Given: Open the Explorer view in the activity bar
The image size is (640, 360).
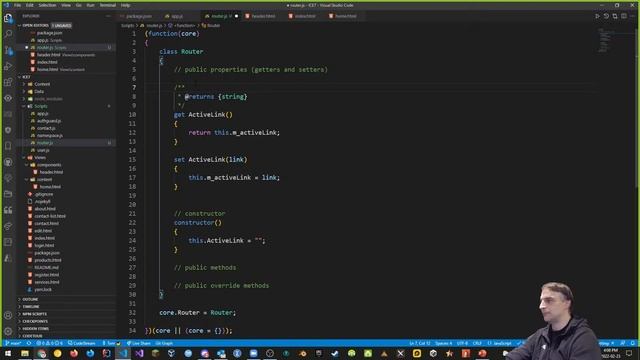Looking at the screenshot, I should coord(8,18).
